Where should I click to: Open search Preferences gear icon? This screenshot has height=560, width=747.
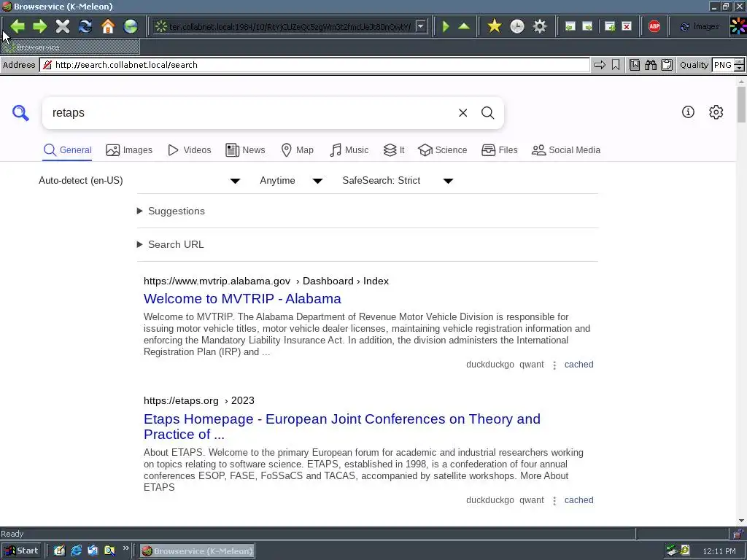click(x=716, y=112)
